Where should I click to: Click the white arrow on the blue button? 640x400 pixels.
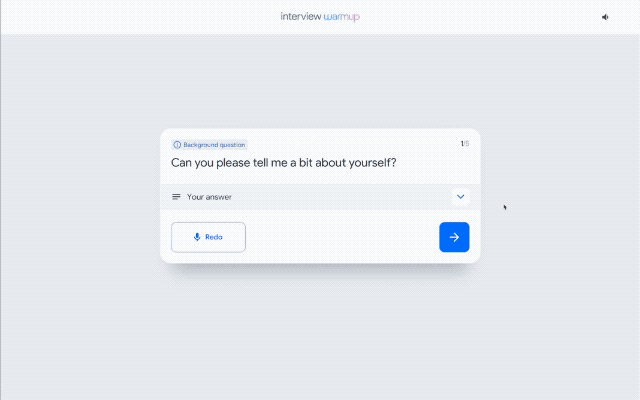tap(454, 237)
